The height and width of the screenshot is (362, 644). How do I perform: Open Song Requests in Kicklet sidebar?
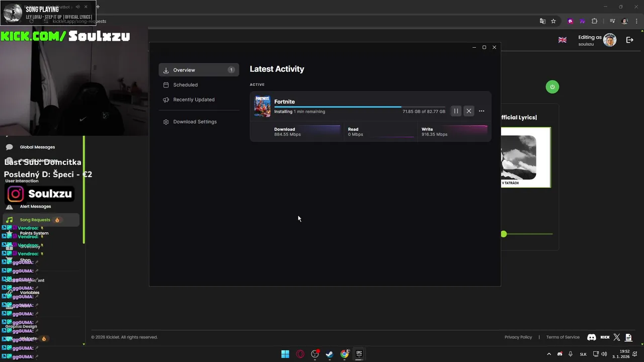40,220
